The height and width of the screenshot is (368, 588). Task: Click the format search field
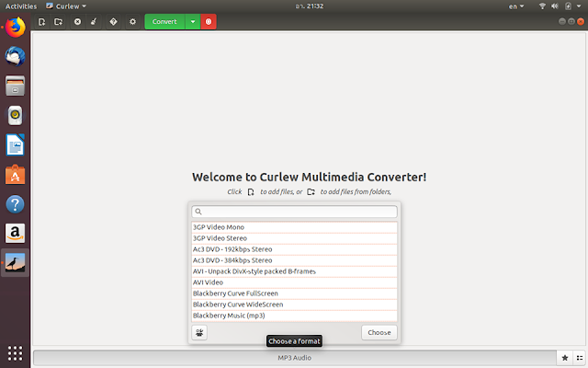294,212
